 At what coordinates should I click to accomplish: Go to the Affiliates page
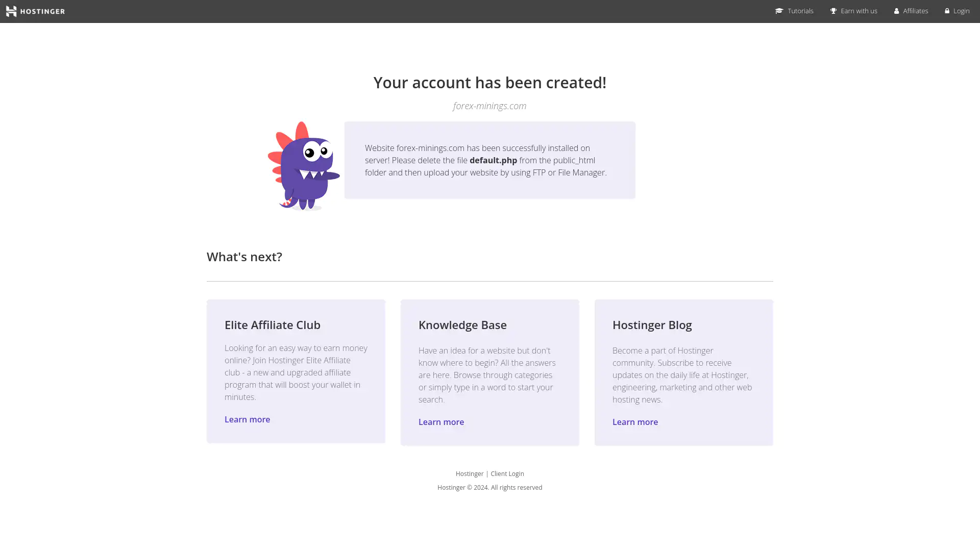pyautogui.click(x=915, y=11)
